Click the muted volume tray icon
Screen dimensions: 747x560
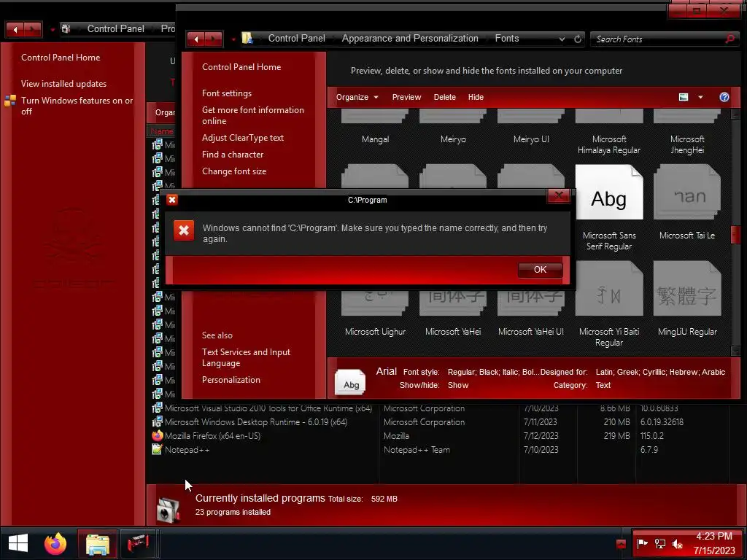[x=677, y=543]
